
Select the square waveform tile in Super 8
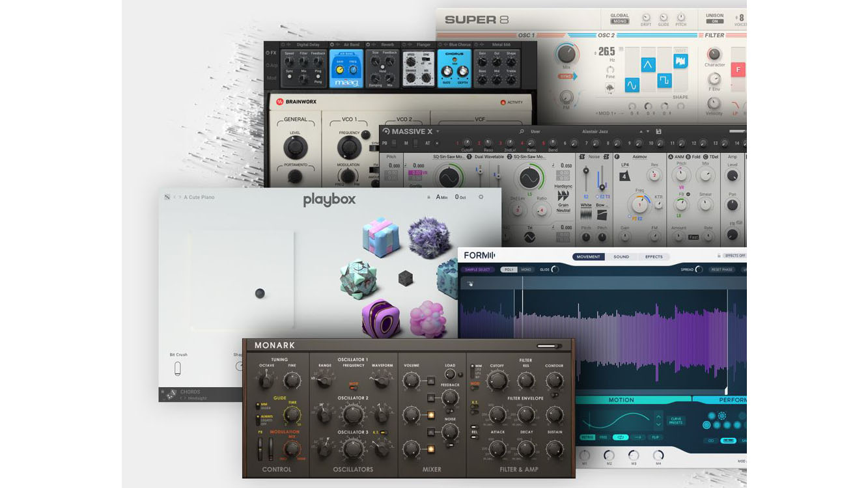[x=664, y=81]
